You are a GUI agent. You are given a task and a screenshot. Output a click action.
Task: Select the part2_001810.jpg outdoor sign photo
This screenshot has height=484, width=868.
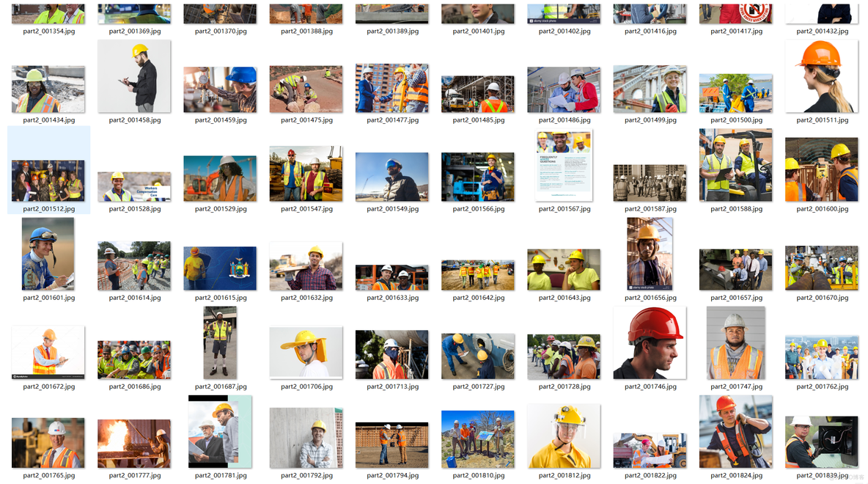click(x=478, y=439)
